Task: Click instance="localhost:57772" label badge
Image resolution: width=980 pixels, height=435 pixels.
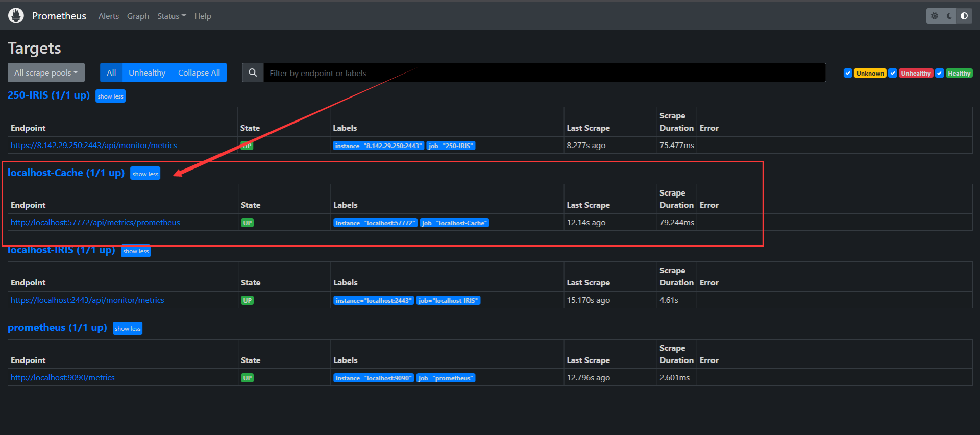Action: [375, 223]
